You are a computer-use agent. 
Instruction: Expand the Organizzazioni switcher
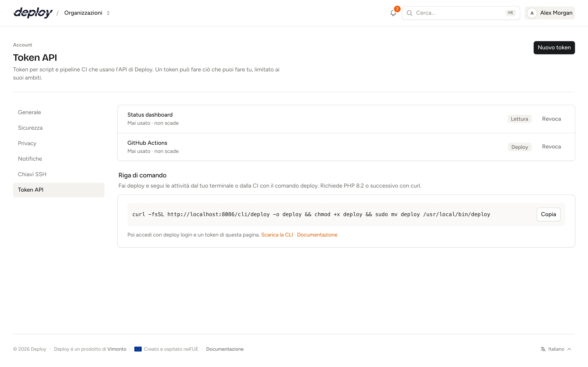[x=87, y=13]
